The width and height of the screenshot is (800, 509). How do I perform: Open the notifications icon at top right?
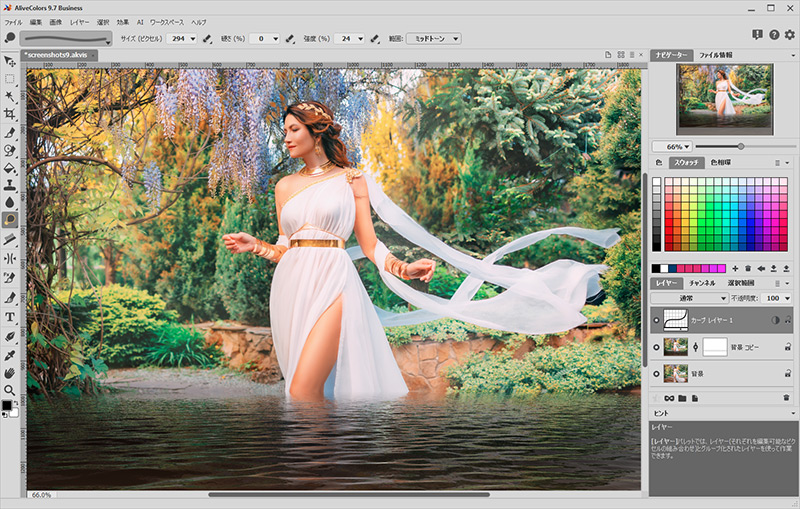tap(757, 34)
